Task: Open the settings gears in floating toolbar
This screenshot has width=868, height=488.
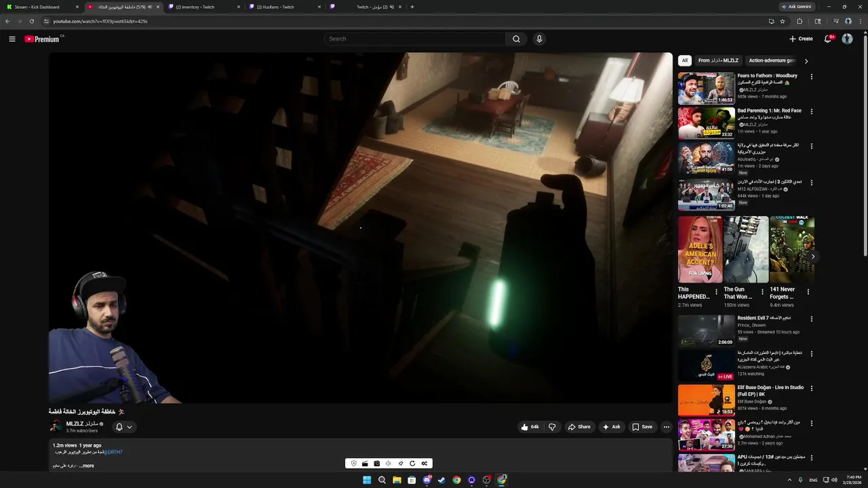Action: [425, 464]
